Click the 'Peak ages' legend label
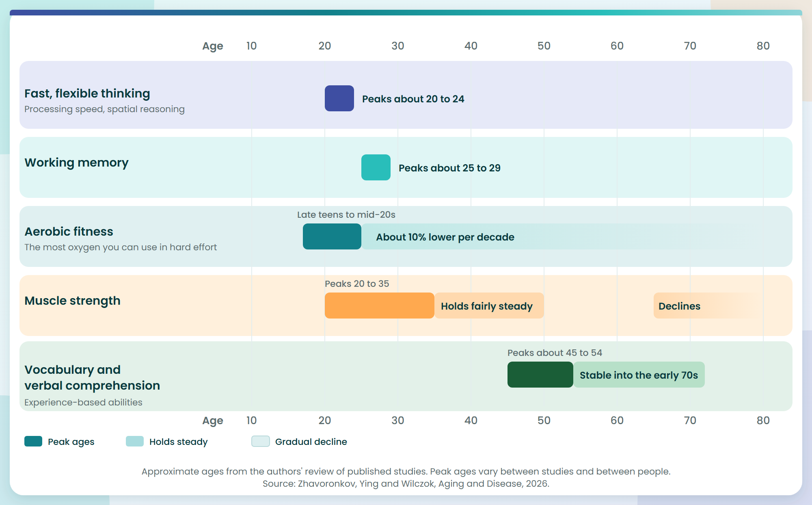 coord(71,442)
